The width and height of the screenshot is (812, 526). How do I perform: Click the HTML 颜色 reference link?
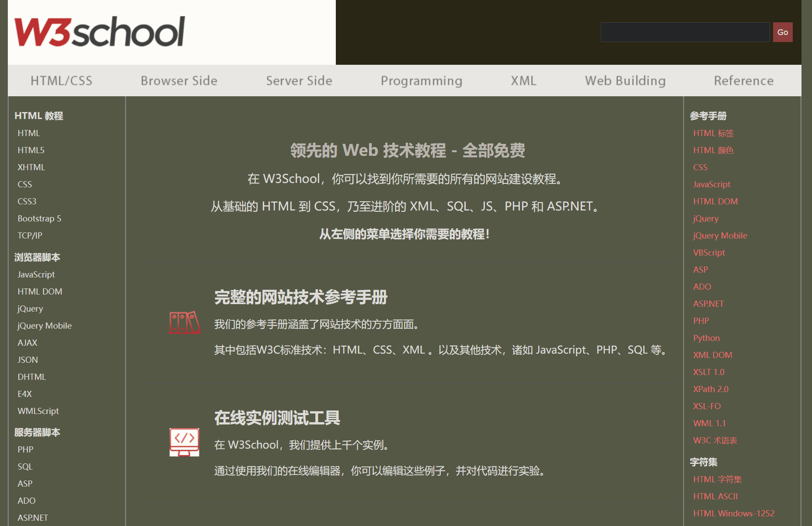714,150
